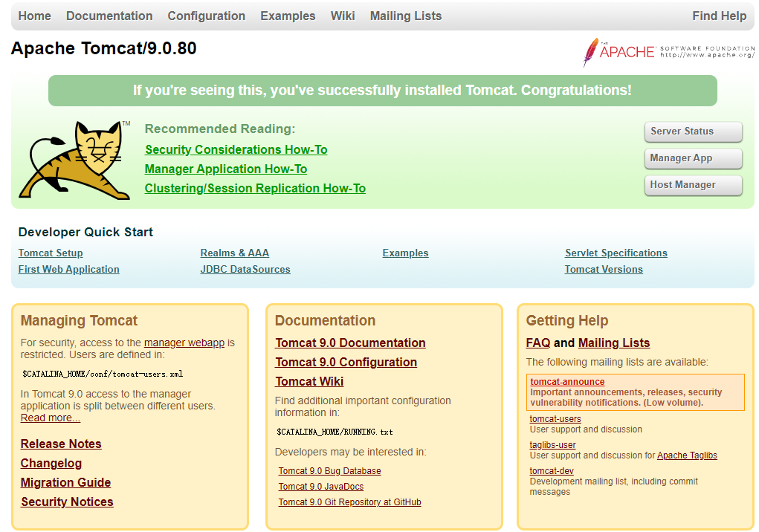This screenshot has height=532, width=759.
Task: Click the $CATALINA_HOME/RUNNING.txt path text
Action: tap(335, 432)
